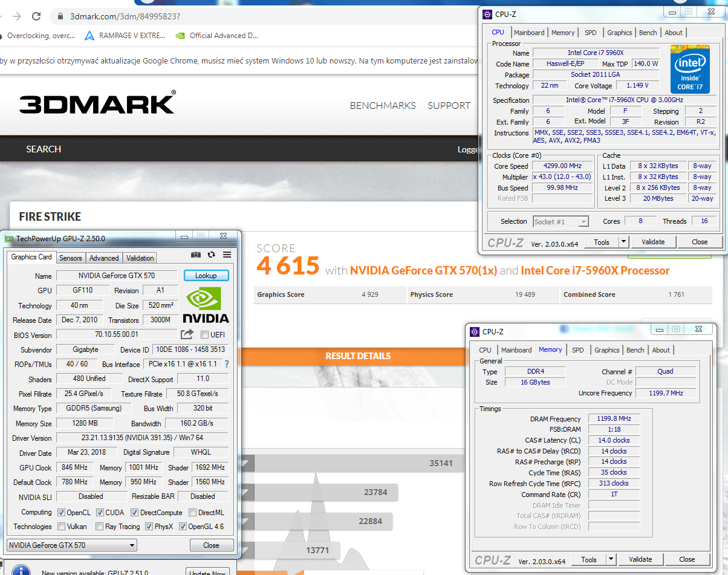Click the padlock site info icon

coord(60,16)
